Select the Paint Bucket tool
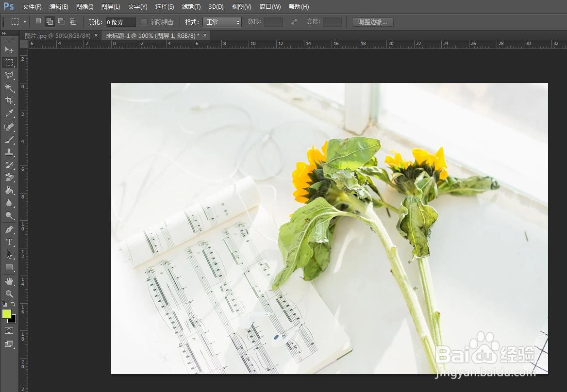The height and width of the screenshot is (392, 567). pyautogui.click(x=9, y=190)
